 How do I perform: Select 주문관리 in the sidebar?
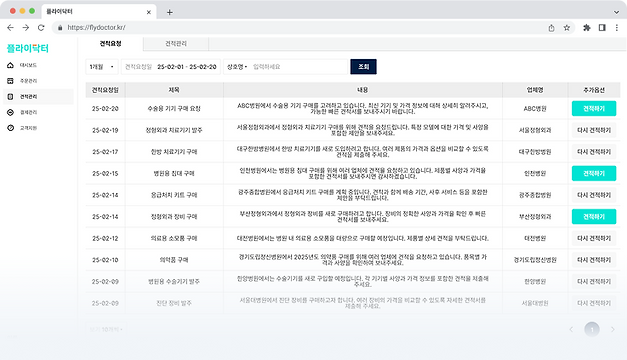tap(28, 81)
